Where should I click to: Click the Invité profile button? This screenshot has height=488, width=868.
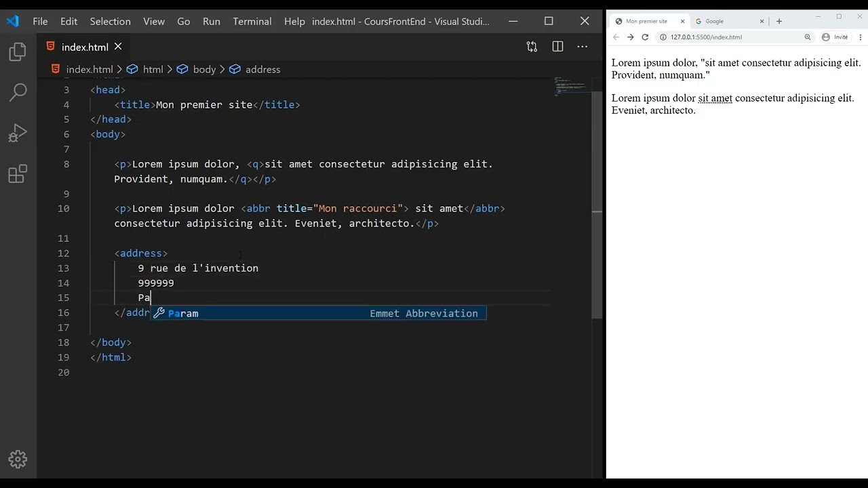(835, 37)
